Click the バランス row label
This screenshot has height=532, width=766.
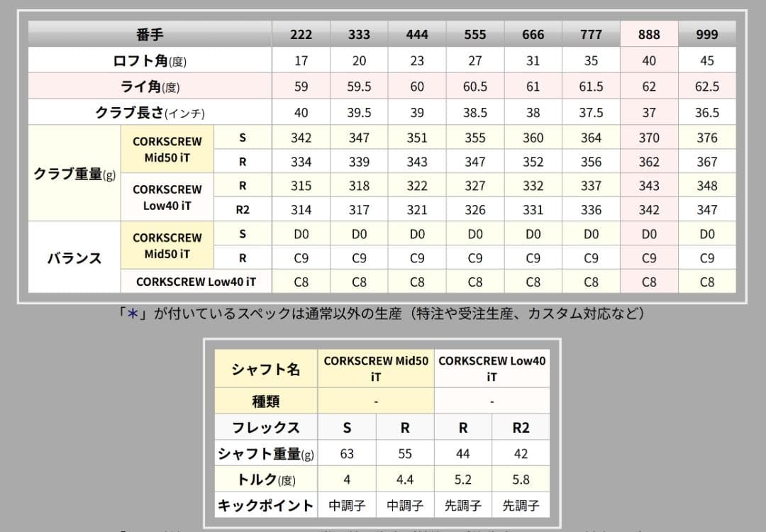(x=73, y=257)
